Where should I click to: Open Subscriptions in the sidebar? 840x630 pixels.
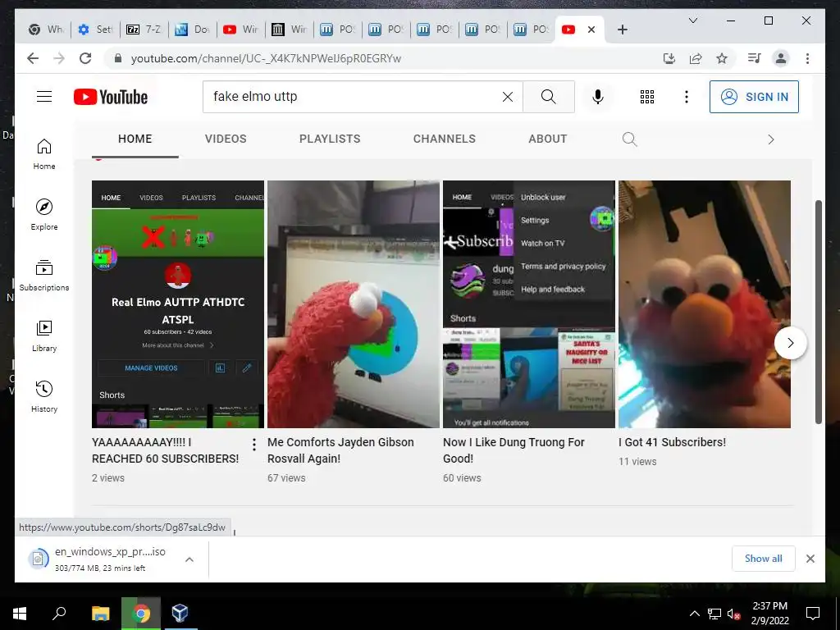(x=44, y=276)
